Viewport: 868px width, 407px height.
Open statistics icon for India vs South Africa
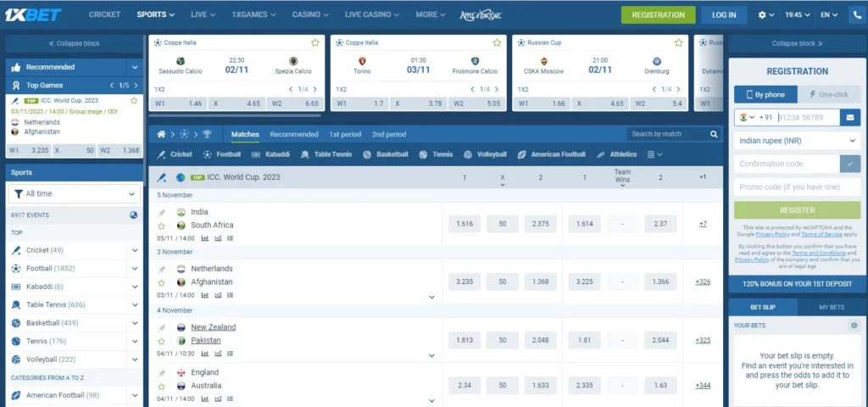click(205, 238)
